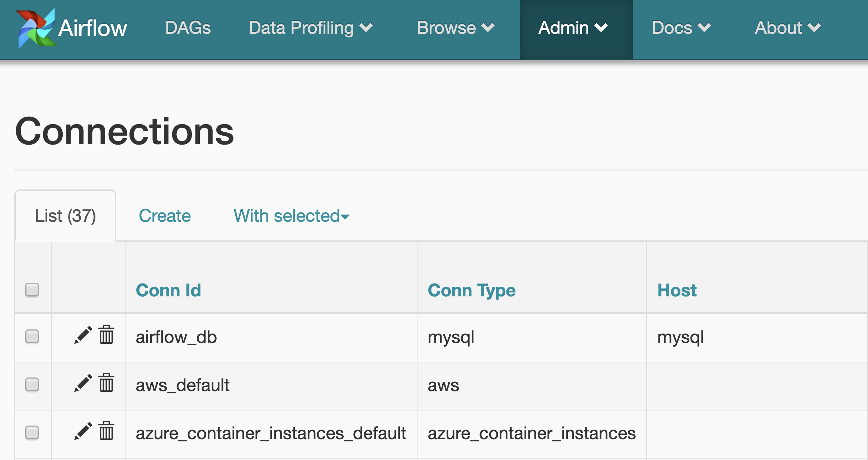This screenshot has width=868, height=460.
Task: Toggle the select-all header checkbox
Action: click(32, 290)
